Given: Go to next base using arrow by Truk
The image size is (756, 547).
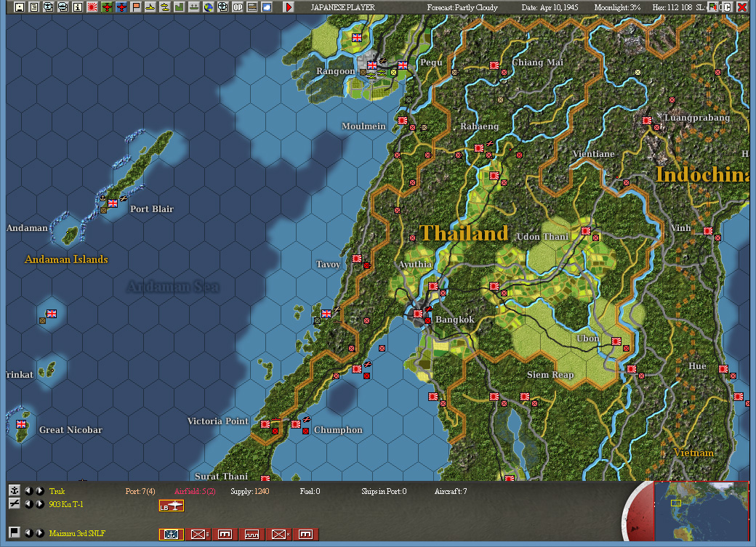Looking at the screenshot, I should click(x=39, y=490).
